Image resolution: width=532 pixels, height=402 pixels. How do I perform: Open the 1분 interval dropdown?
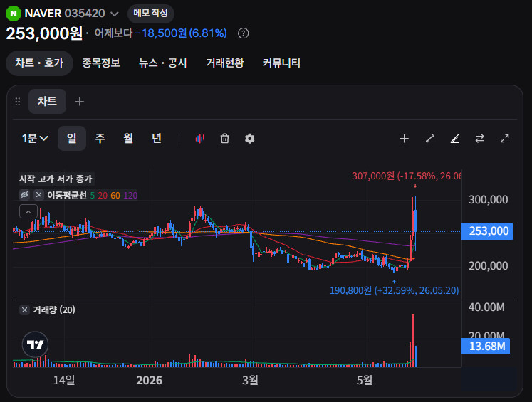point(35,138)
